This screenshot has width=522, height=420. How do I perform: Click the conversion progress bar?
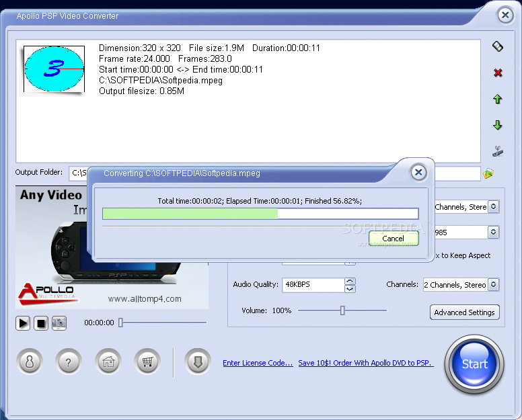pos(260,214)
